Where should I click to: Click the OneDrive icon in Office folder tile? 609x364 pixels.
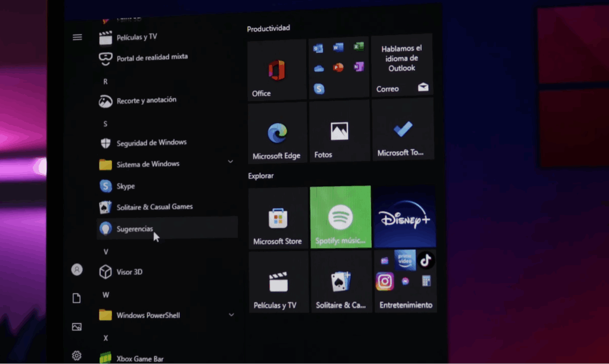pos(319,69)
